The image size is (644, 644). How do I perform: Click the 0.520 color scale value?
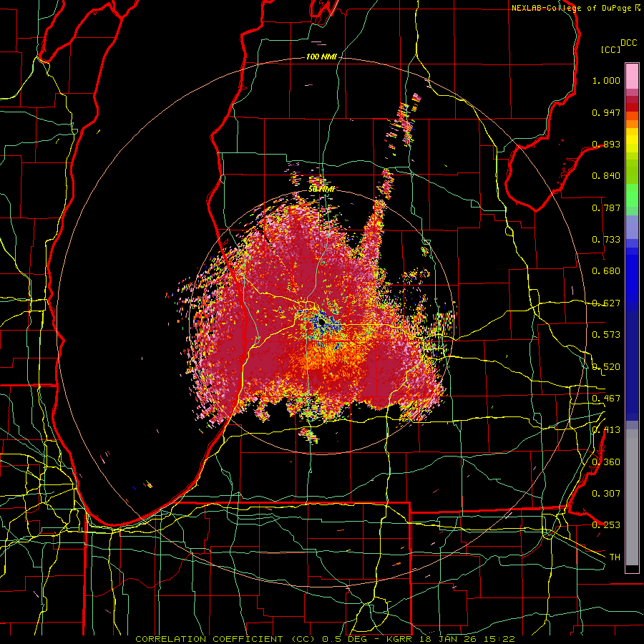[606, 367]
